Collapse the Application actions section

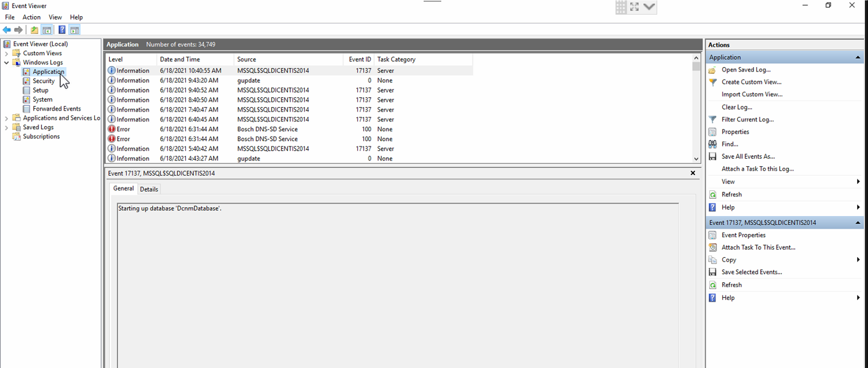tap(858, 57)
